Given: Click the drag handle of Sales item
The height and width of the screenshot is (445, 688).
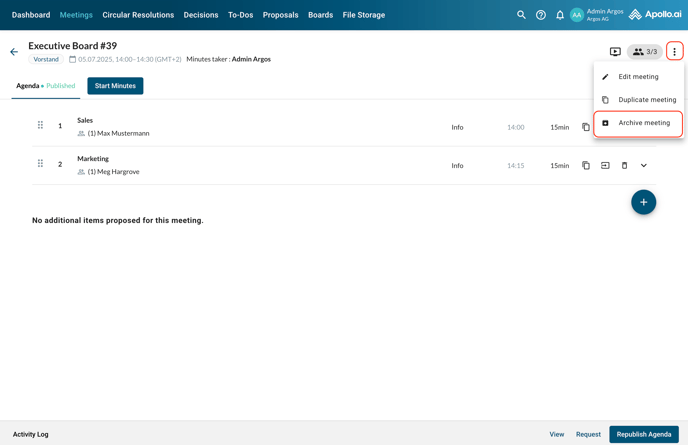Looking at the screenshot, I should point(41,126).
